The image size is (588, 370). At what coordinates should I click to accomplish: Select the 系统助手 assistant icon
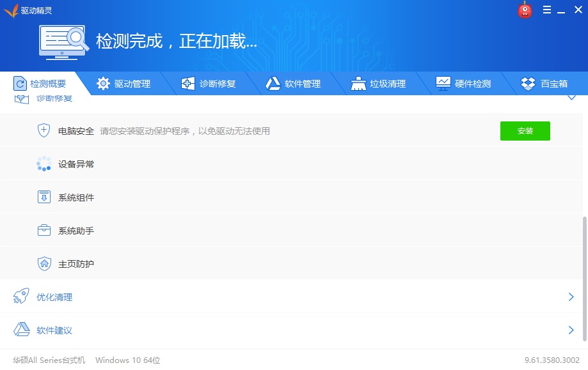tap(44, 230)
